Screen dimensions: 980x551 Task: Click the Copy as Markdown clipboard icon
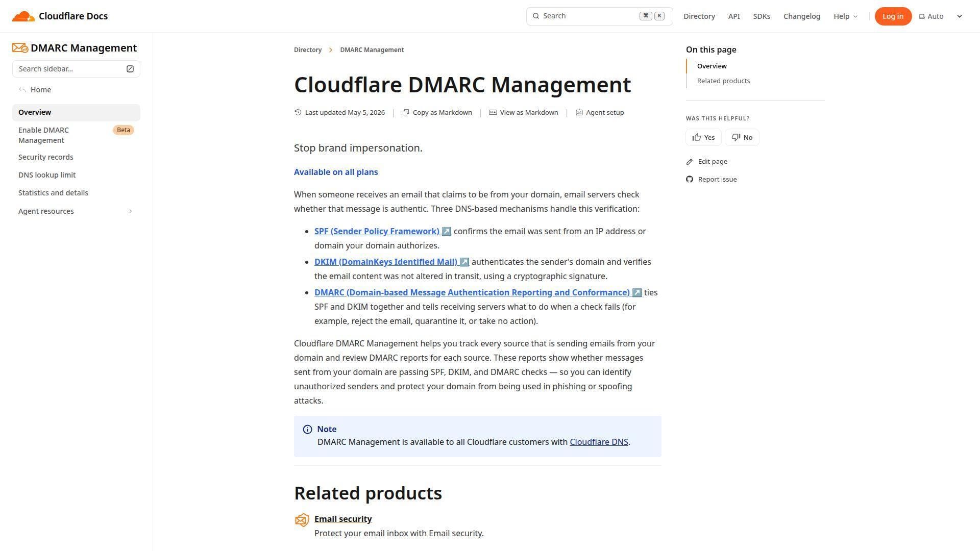[406, 113]
